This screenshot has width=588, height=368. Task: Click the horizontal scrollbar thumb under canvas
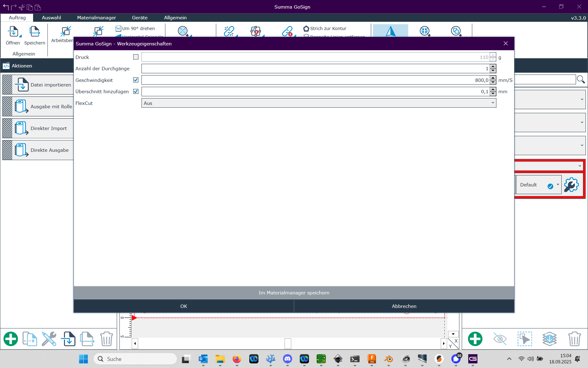click(x=288, y=343)
